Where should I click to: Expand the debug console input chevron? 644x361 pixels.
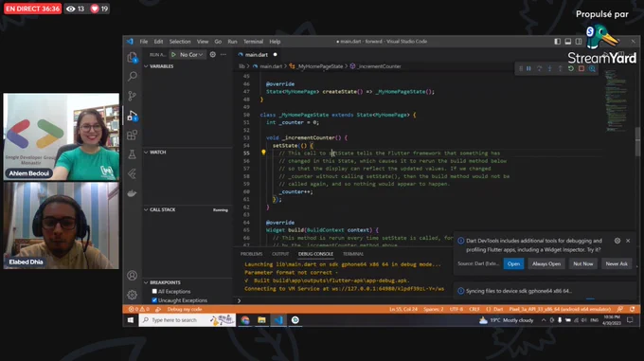[239, 300]
